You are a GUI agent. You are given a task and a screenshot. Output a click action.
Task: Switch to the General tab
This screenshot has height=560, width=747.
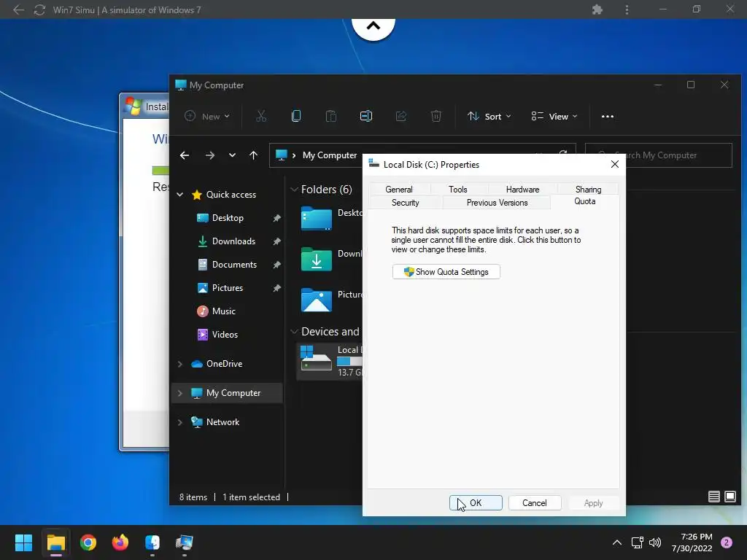click(x=399, y=189)
